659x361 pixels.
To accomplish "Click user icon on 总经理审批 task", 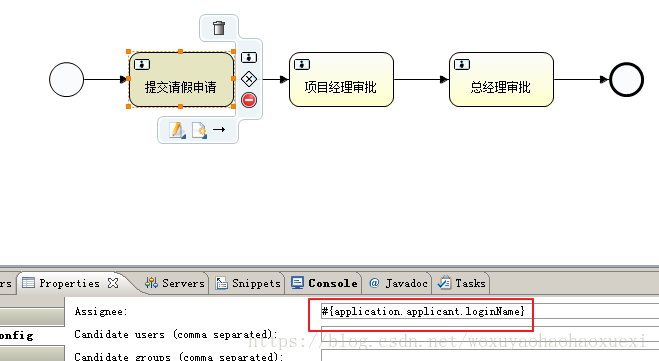I will [462, 64].
